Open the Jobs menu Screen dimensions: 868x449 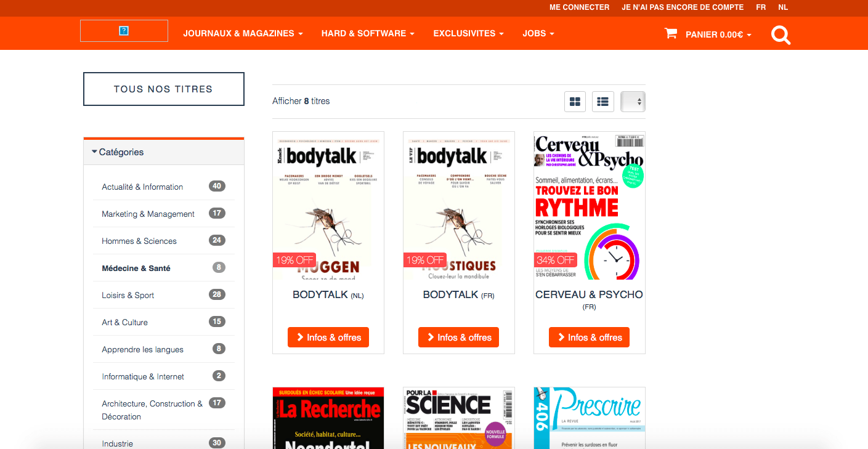tap(538, 33)
